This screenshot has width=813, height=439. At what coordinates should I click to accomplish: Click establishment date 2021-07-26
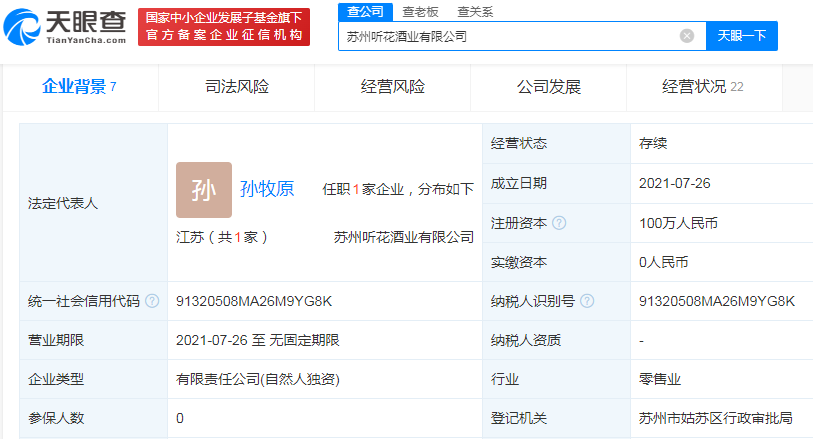[x=675, y=183]
